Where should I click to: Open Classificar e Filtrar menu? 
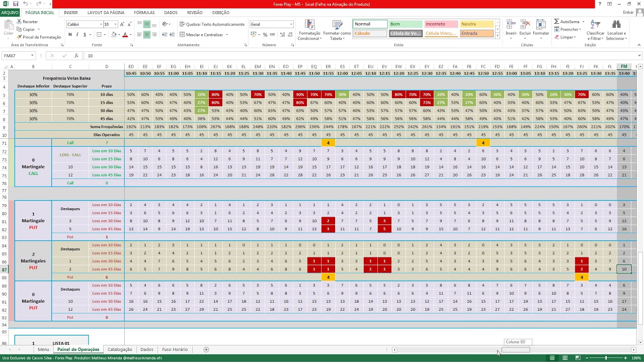595,30
